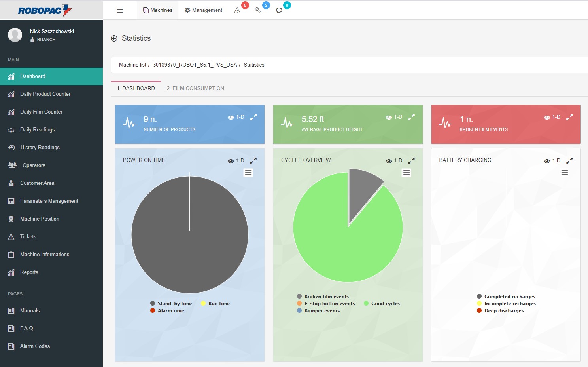Open the Cycles Overview chart menu

click(406, 173)
